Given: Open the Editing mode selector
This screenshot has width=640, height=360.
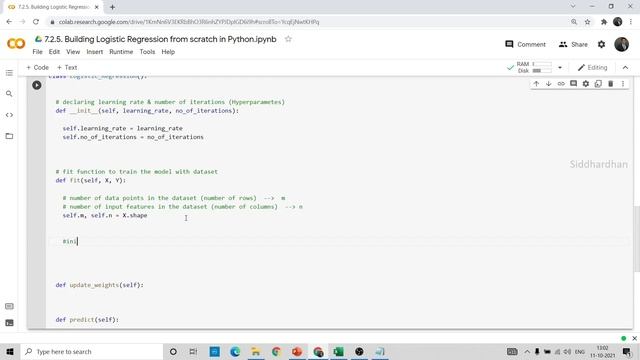Looking at the screenshot, I should [x=592, y=67].
